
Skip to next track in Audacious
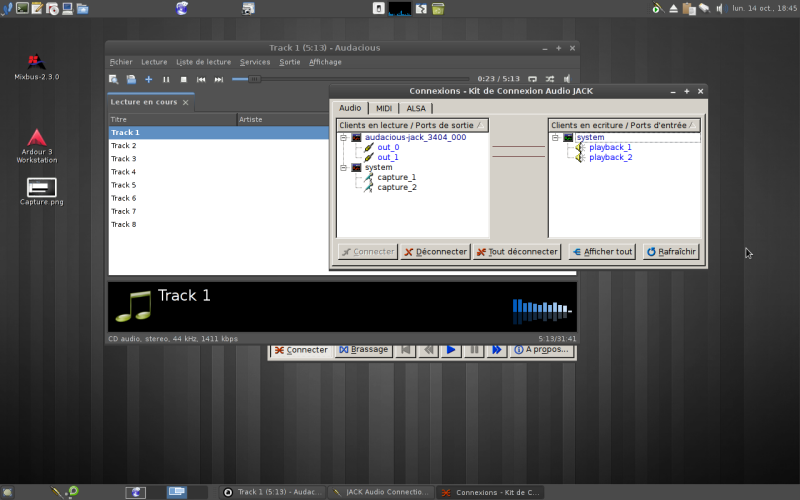218,79
